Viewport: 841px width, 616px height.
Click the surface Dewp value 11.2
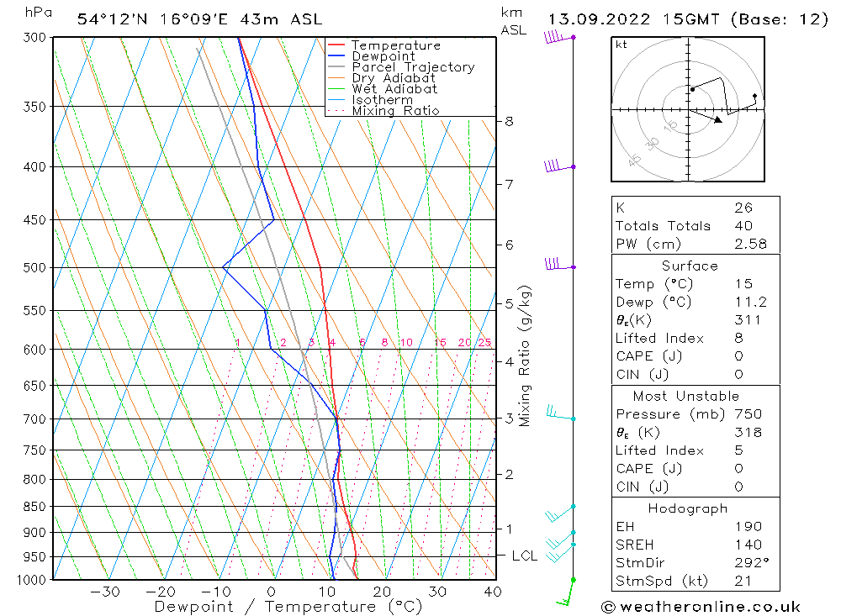751,302
